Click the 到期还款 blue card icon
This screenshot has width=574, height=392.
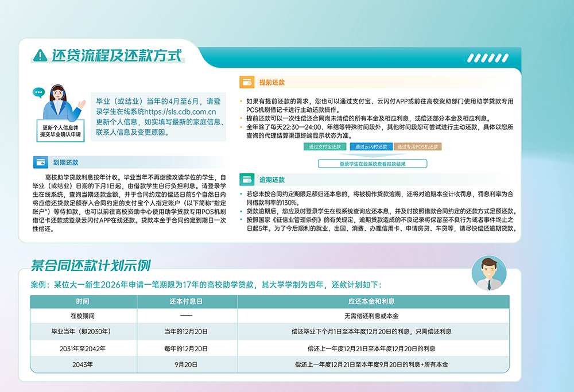pyautogui.click(x=41, y=162)
